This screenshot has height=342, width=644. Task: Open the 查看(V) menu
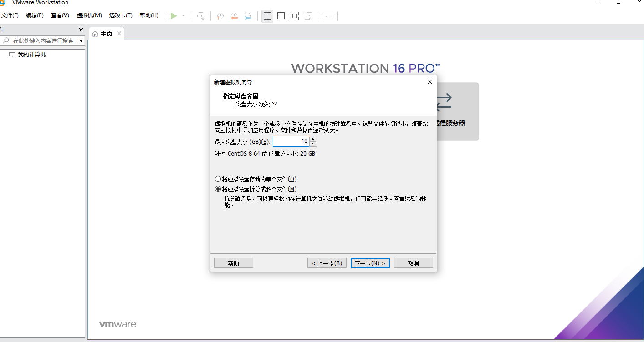[60, 15]
